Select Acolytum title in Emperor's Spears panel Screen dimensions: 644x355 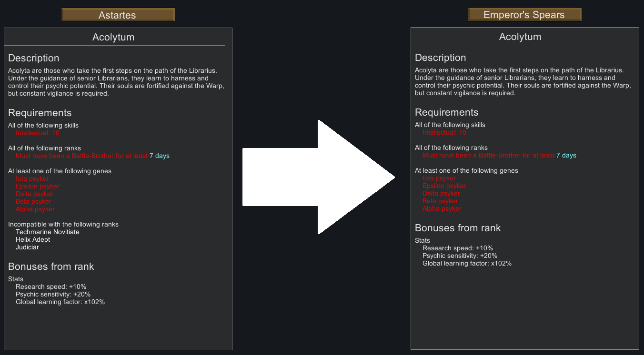click(520, 37)
